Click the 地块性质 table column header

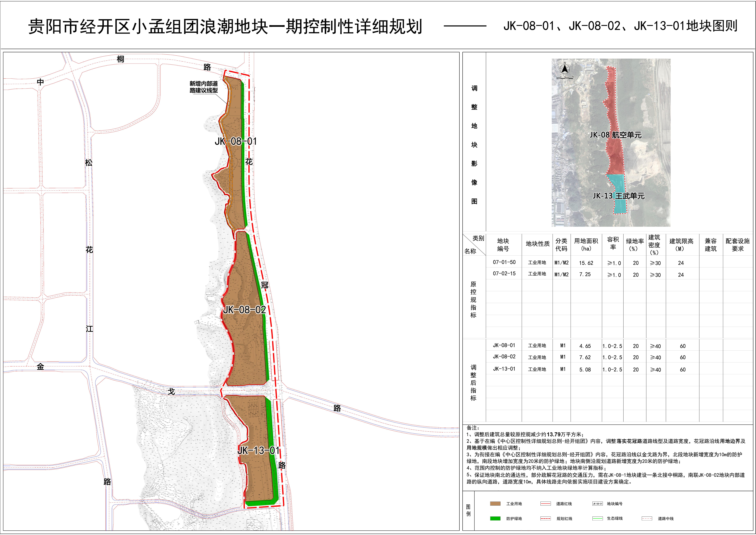tap(538, 244)
